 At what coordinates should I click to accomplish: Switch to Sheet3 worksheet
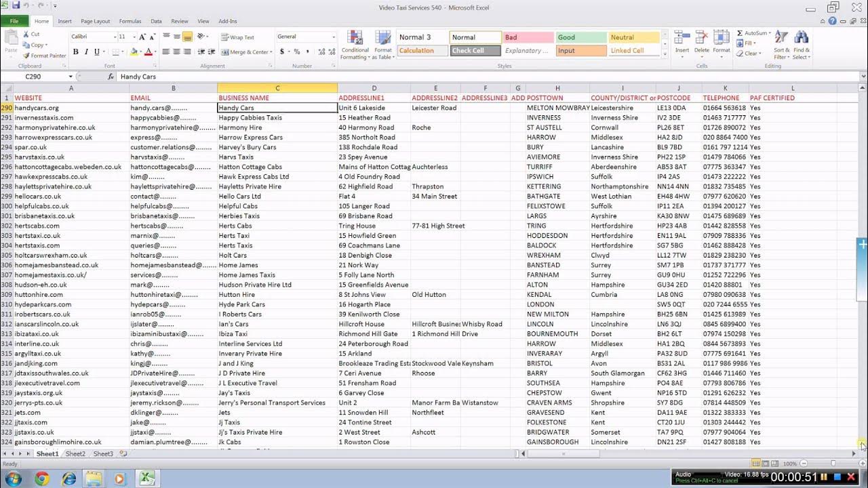[x=103, y=453]
